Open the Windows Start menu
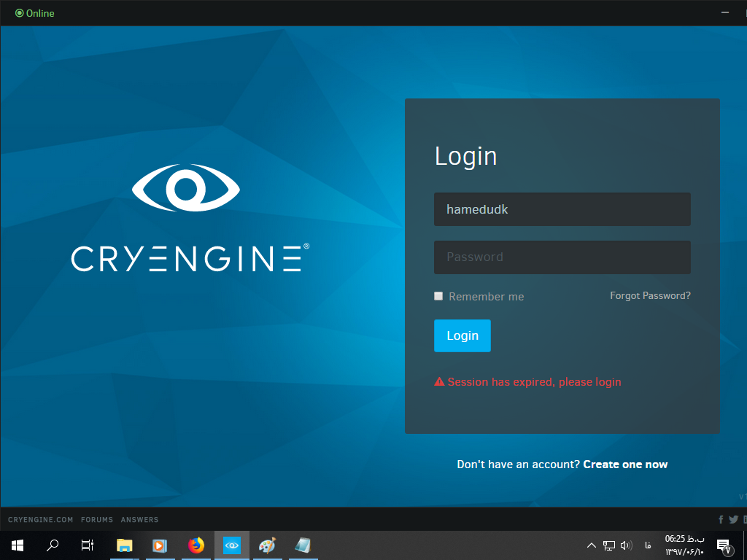747x560 pixels. pos(18,545)
